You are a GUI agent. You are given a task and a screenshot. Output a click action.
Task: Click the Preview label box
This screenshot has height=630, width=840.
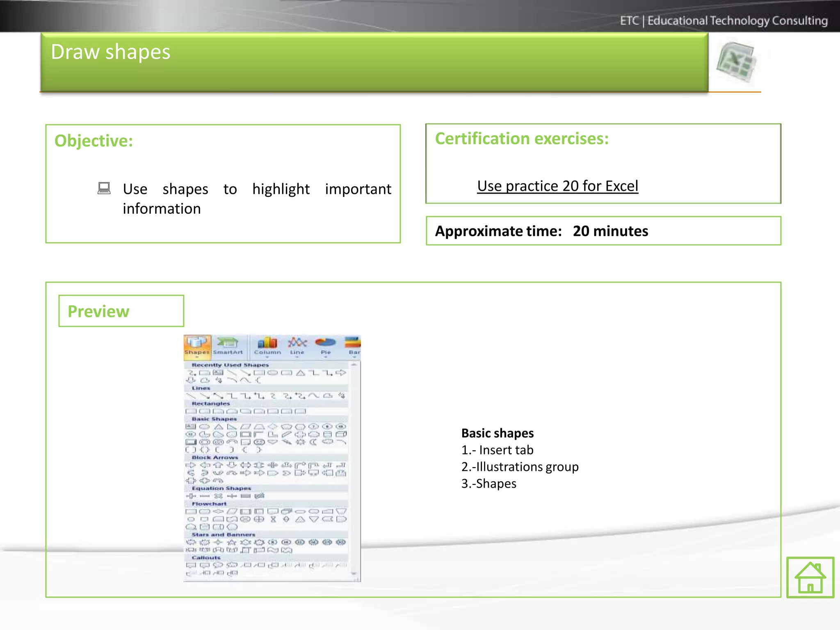121,311
